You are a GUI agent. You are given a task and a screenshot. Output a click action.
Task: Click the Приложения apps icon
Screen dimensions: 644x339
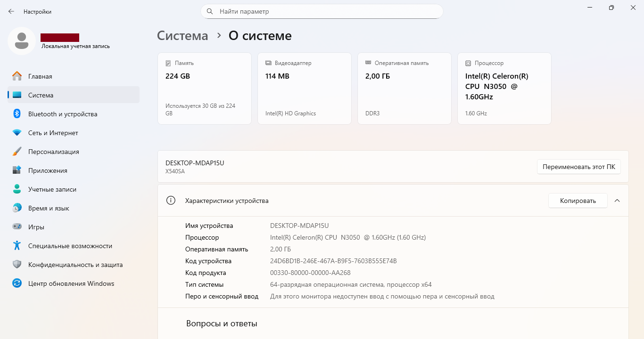click(x=17, y=170)
